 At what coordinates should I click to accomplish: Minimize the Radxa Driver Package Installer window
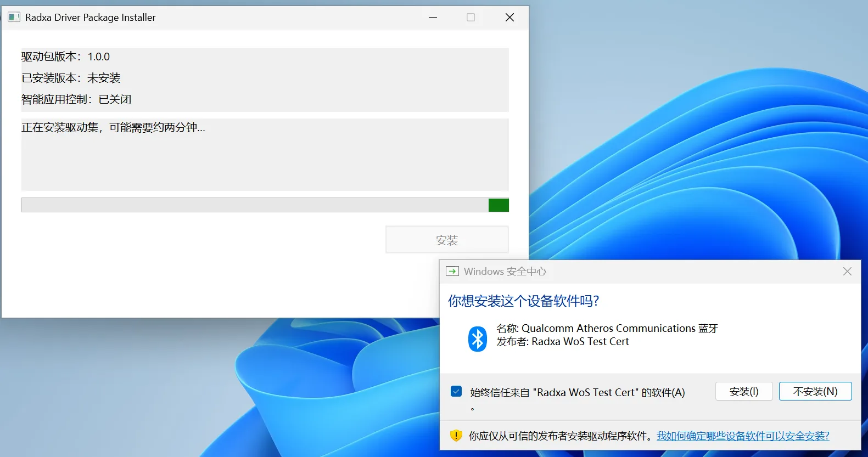[433, 18]
